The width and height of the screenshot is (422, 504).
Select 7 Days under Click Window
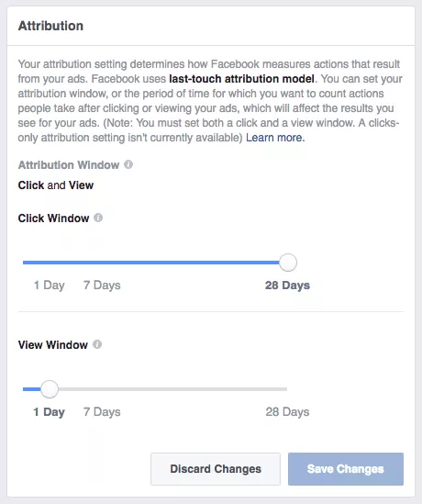point(102,286)
